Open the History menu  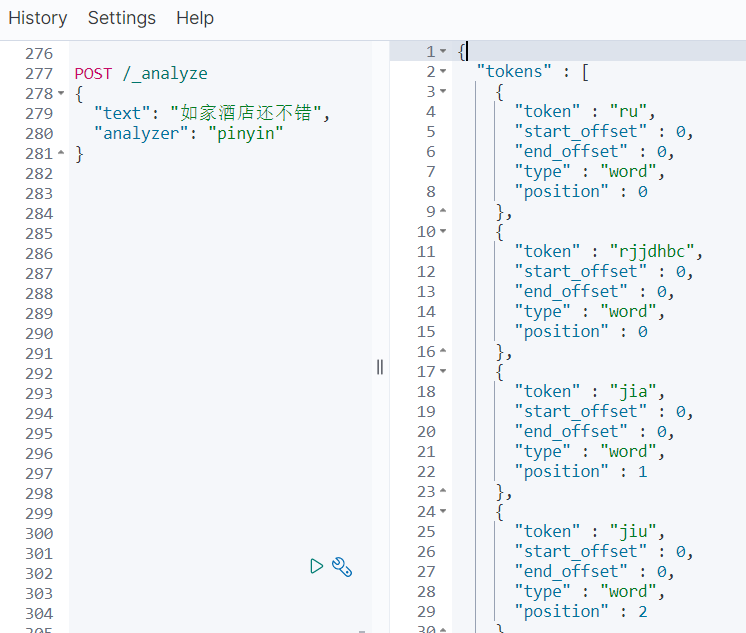pos(38,18)
